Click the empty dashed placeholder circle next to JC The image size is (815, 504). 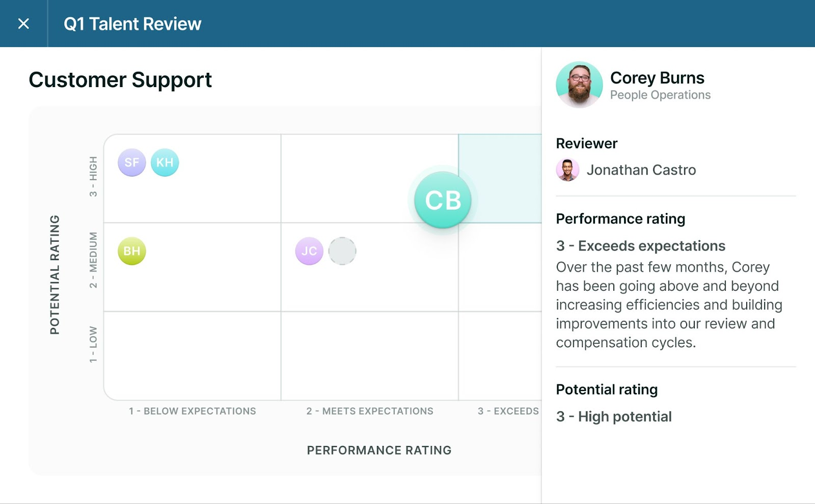tap(342, 250)
